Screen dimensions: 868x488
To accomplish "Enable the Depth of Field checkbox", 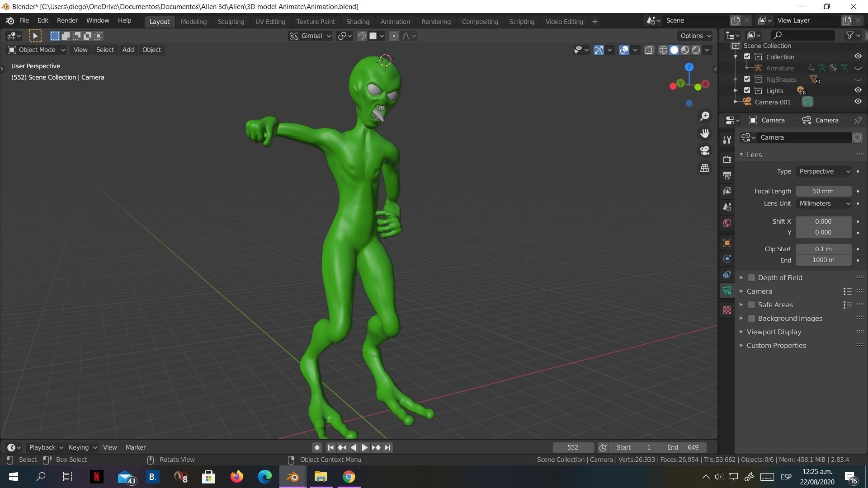I will coord(751,277).
